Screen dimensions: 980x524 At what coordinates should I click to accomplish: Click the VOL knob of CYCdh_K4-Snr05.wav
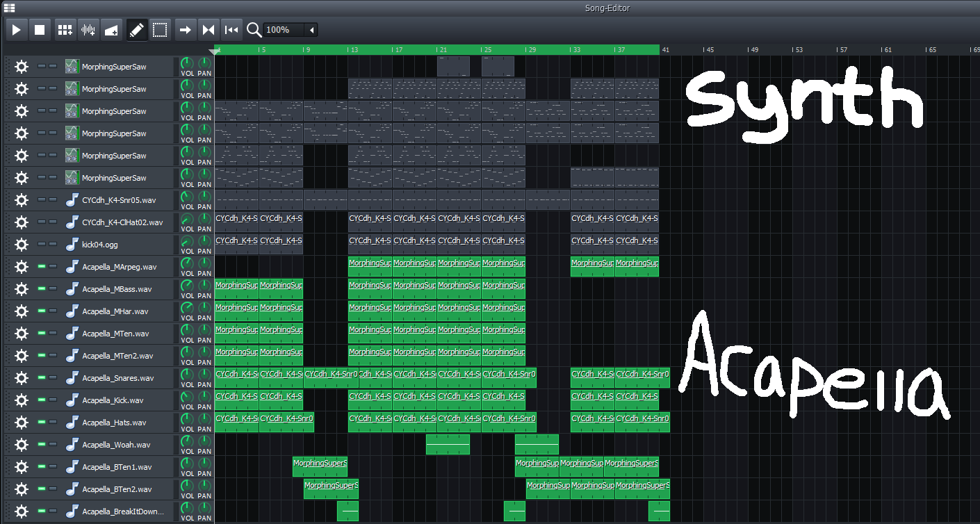coord(187,196)
